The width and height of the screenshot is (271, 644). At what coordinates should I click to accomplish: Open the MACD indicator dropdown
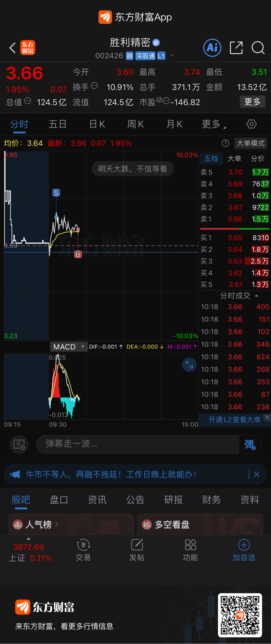point(69,347)
